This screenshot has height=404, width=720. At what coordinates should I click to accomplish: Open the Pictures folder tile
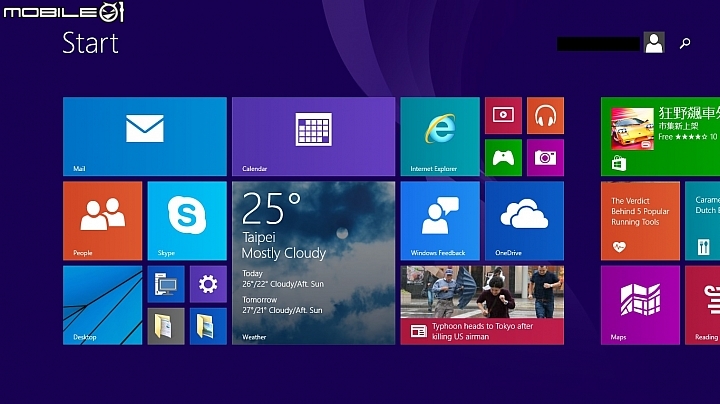pos(208,326)
